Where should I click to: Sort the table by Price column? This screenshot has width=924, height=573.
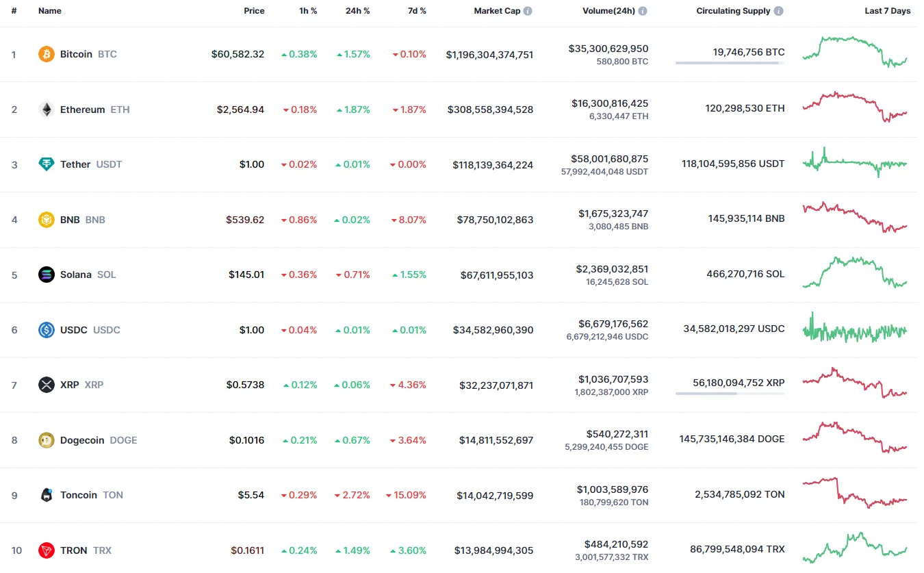click(x=254, y=11)
